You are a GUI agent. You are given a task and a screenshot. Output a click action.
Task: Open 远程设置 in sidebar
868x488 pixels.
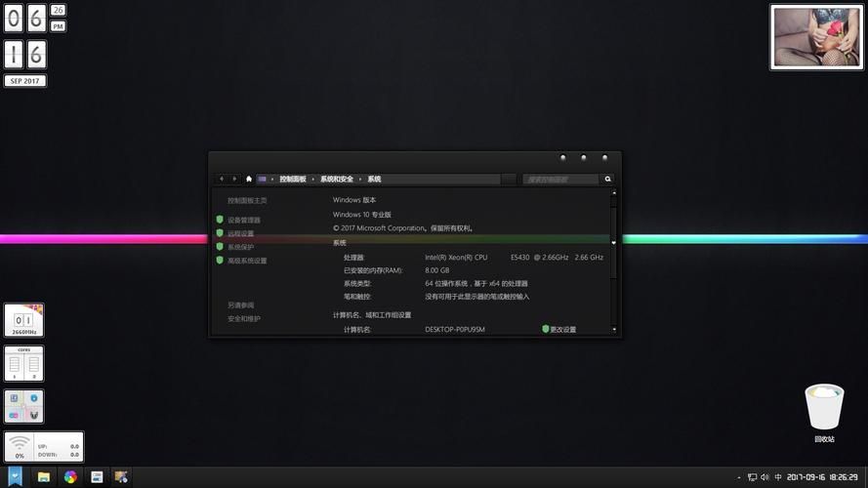241,233
